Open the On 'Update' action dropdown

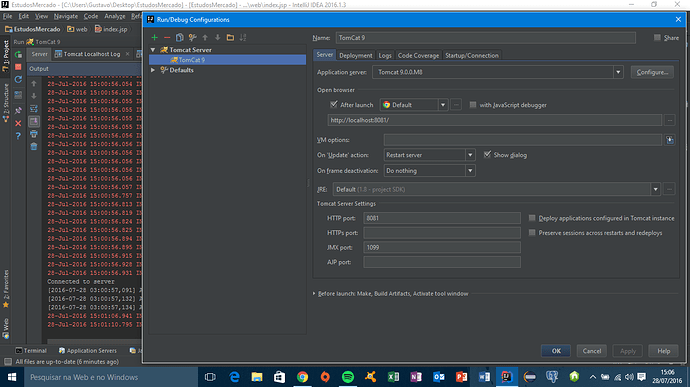tap(470, 155)
